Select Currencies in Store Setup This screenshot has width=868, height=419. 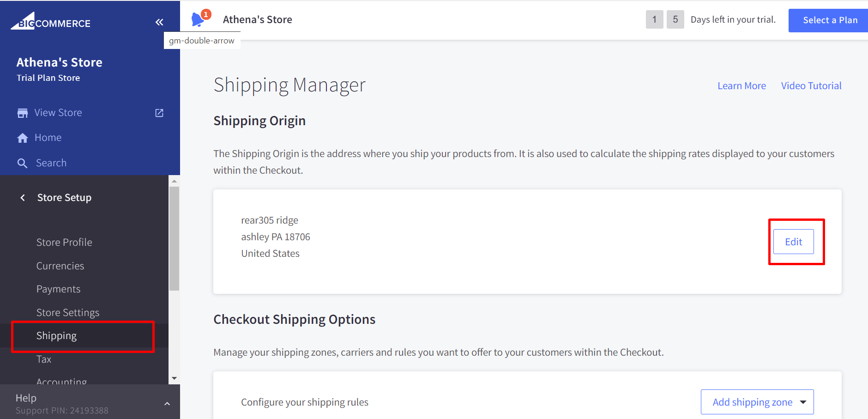(60, 266)
